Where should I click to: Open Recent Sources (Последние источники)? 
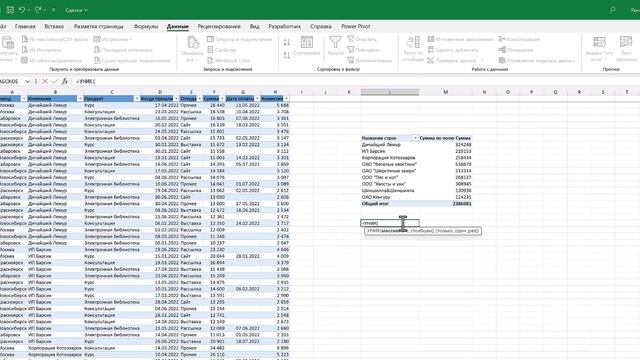tap(123, 50)
